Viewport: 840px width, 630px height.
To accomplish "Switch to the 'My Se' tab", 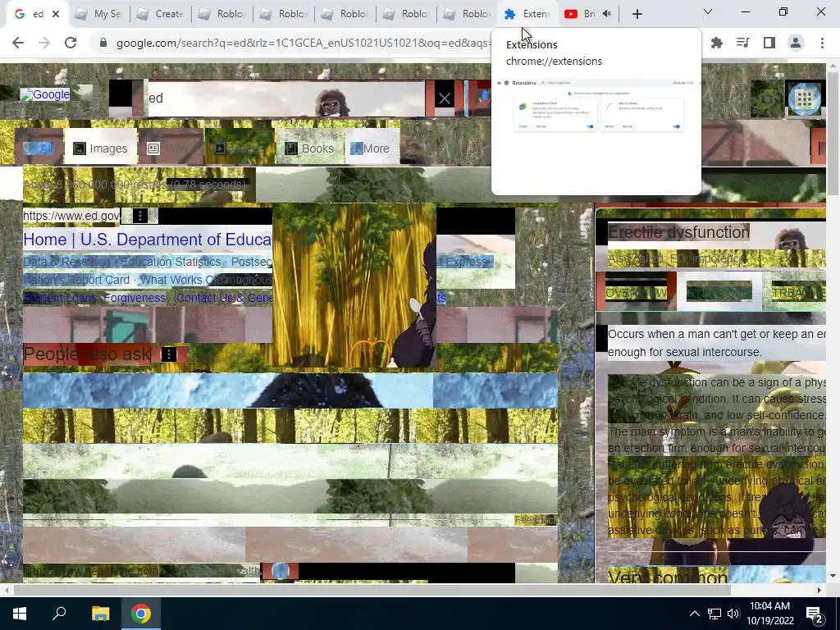I will [99, 14].
